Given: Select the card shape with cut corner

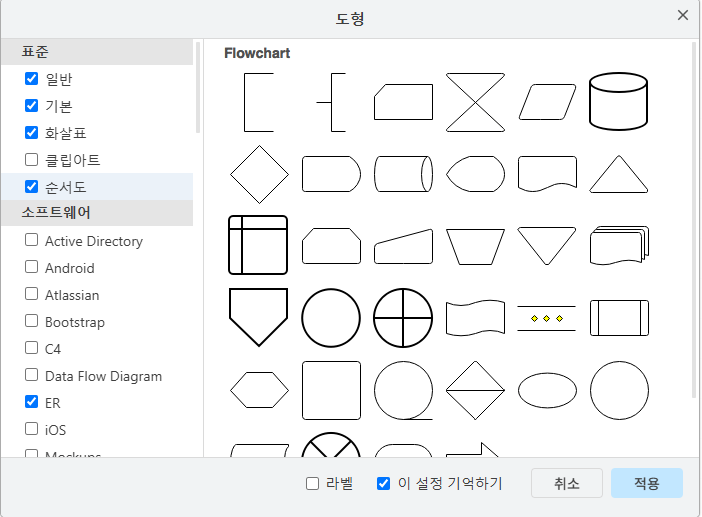Looking at the screenshot, I should click(403, 102).
